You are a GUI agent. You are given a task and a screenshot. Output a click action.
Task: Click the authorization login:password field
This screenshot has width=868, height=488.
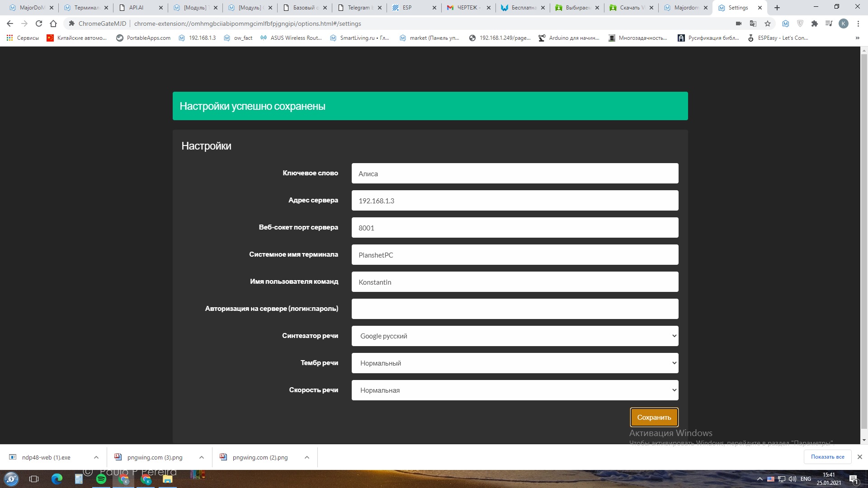(514, 309)
